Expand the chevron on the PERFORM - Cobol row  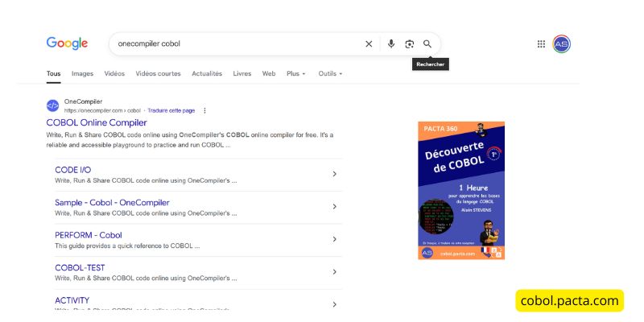click(x=334, y=239)
